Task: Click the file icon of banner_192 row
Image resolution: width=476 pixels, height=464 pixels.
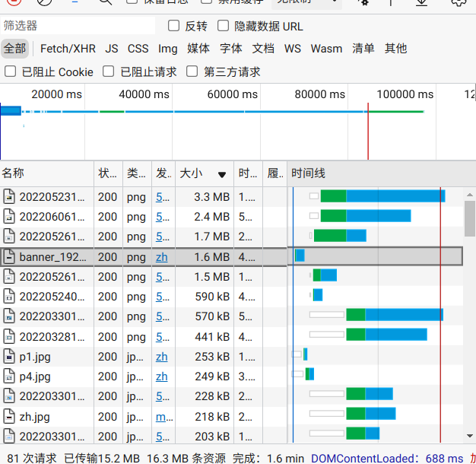Action: (9, 257)
